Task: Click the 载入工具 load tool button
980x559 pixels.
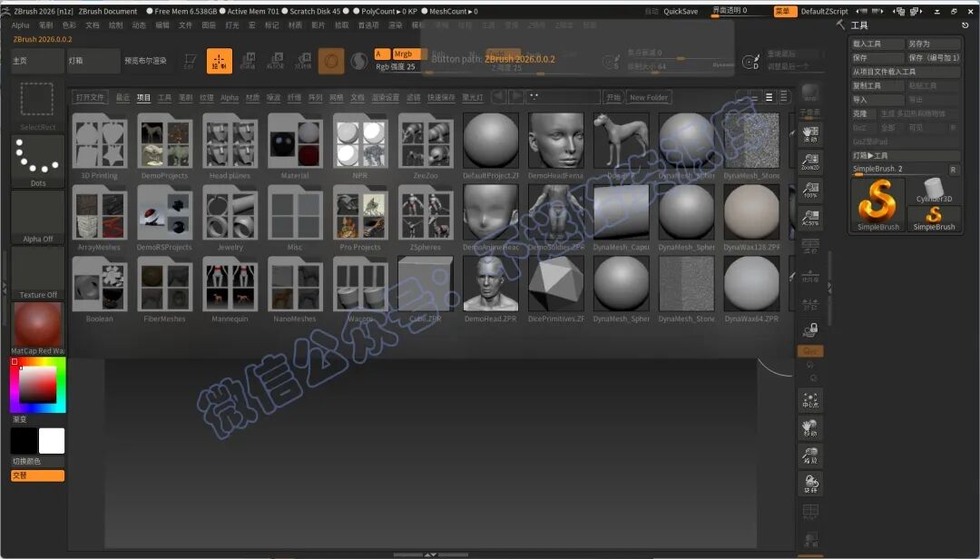Action: [877, 44]
